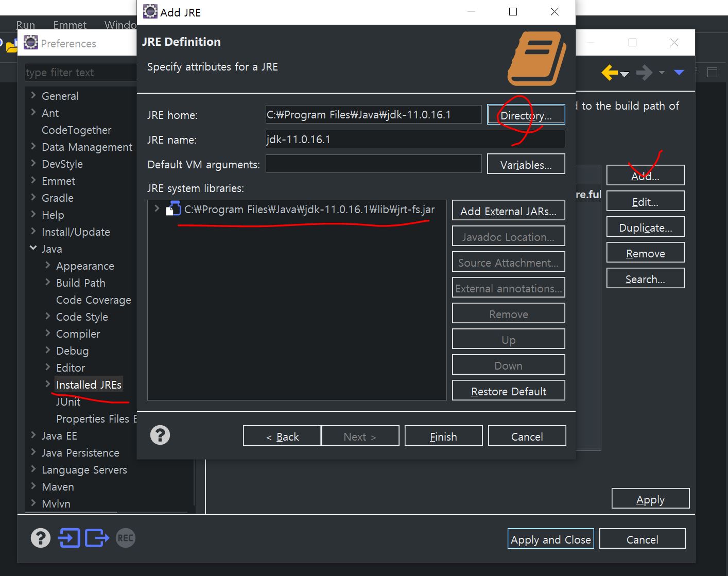Image resolution: width=728 pixels, height=576 pixels.
Task: Click Add External JARs... button
Action: pyautogui.click(x=508, y=211)
